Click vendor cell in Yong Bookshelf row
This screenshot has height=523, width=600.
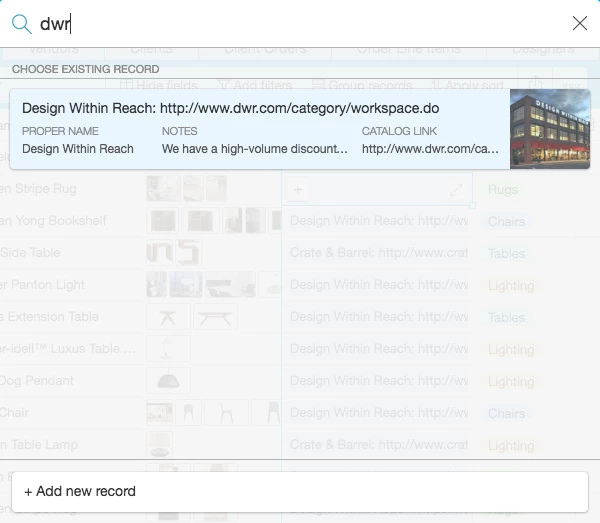coord(379,221)
